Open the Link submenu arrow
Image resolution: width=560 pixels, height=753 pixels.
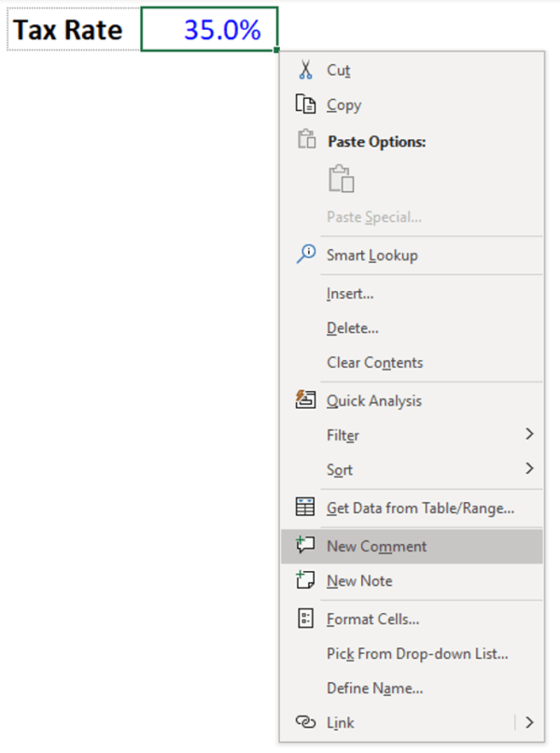tap(529, 722)
